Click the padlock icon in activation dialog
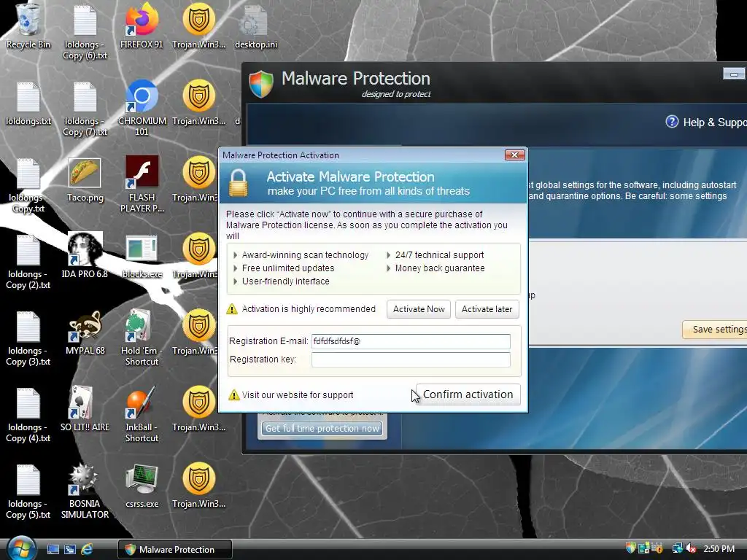 click(239, 183)
